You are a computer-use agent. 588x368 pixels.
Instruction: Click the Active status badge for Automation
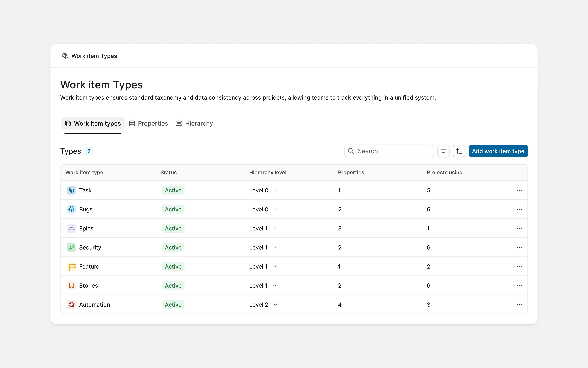[x=173, y=305]
